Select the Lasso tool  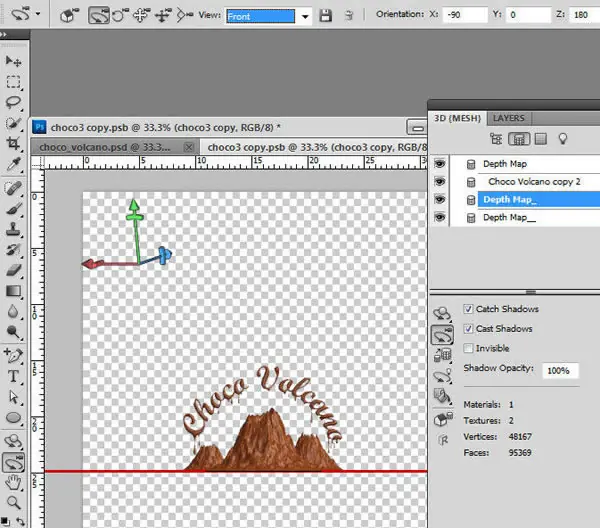13,102
